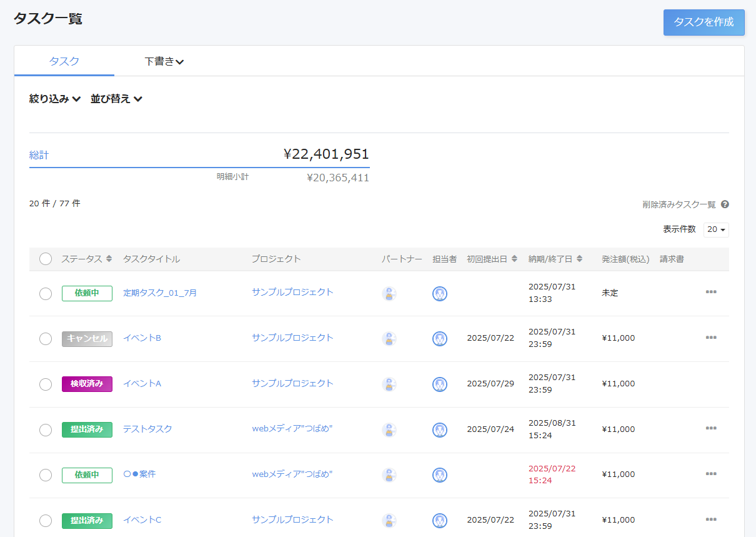Open the more menu for 定期タスク_01_7月

coord(711,292)
